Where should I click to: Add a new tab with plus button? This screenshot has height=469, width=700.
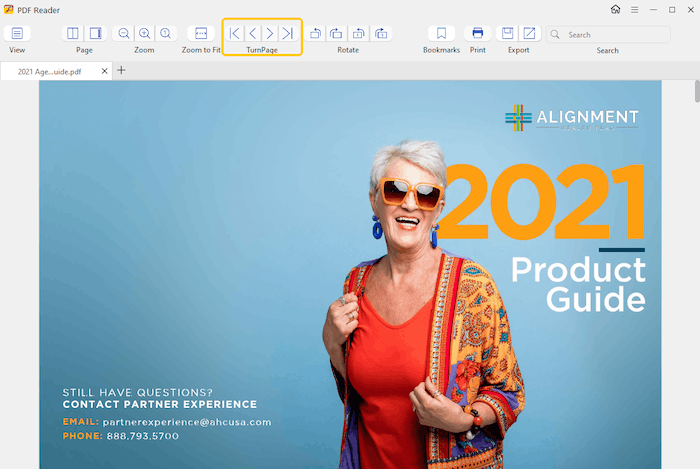(121, 70)
